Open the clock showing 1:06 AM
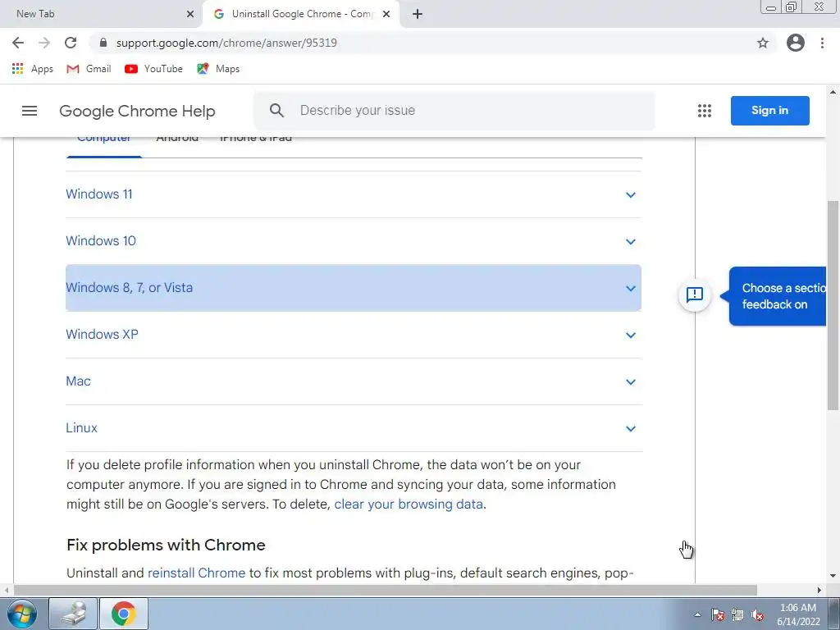This screenshot has height=630, width=840. tap(798, 614)
